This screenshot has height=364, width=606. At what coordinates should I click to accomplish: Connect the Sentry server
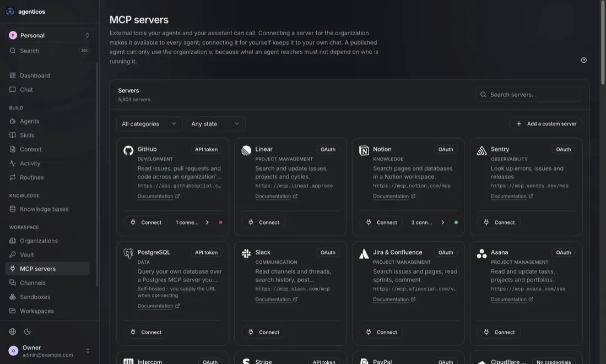(499, 222)
